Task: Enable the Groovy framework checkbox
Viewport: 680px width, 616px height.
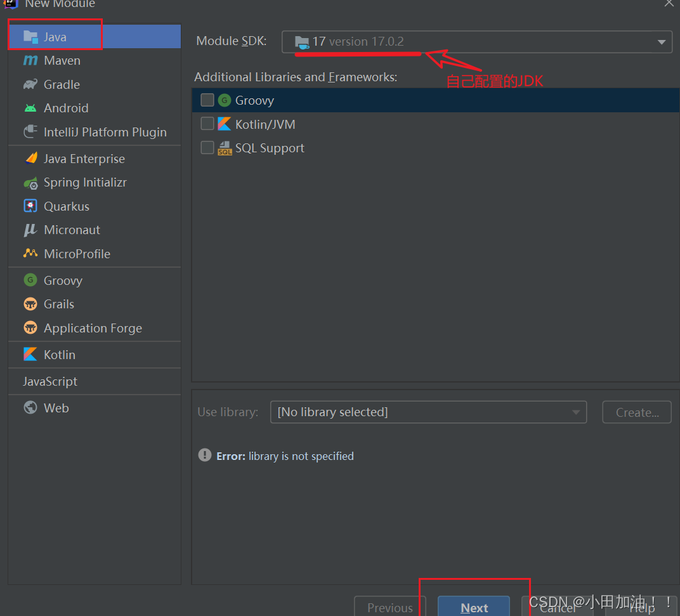Action: tap(207, 100)
